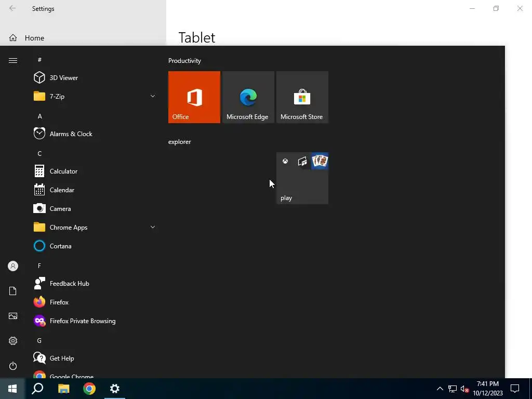The height and width of the screenshot is (399, 532).
Task: Select the letter C section header
Action: (39, 154)
